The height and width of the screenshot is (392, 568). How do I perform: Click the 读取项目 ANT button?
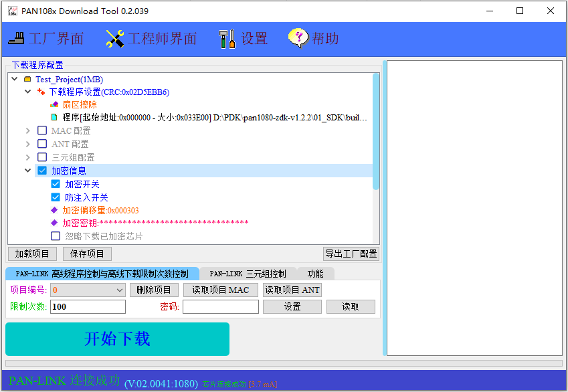pyautogui.click(x=292, y=290)
